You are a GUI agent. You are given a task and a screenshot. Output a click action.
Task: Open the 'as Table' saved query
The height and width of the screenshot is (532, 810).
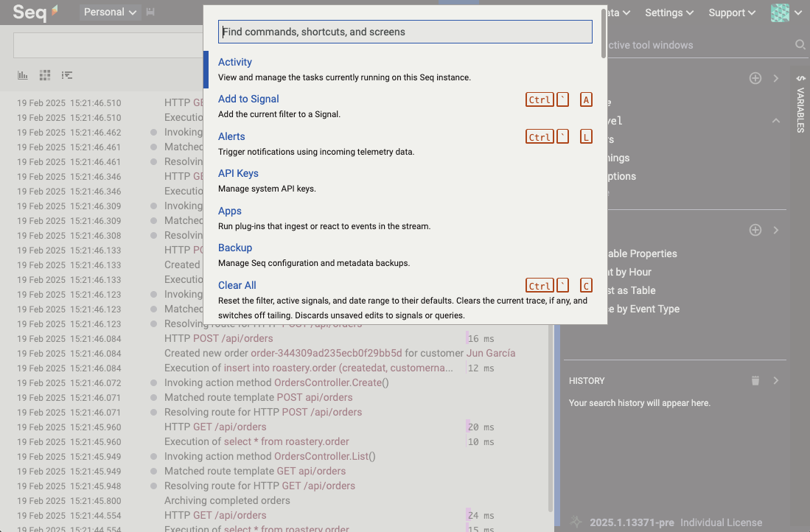[x=632, y=290]
